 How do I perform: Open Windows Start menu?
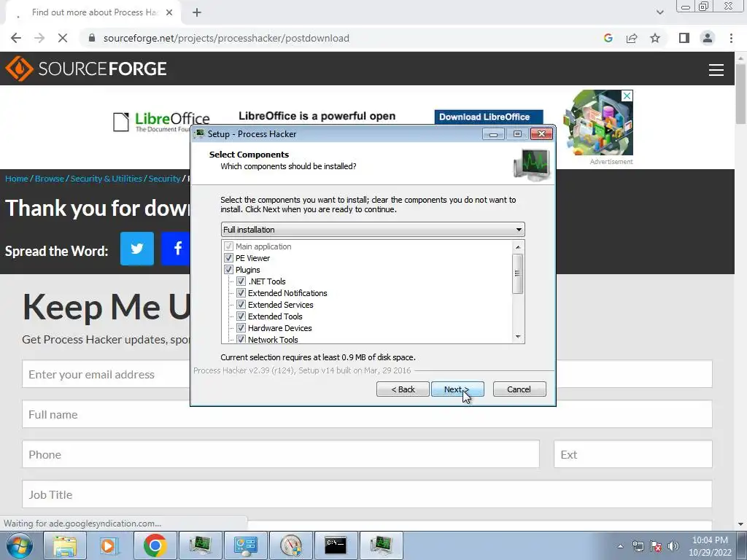point(20,545)
